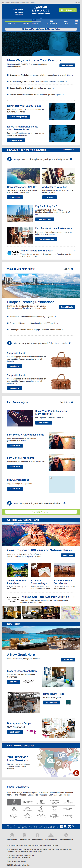Click the Marriott Rewards header logo
Viewport: 82px width, 868px height.
tap(41, 9)
